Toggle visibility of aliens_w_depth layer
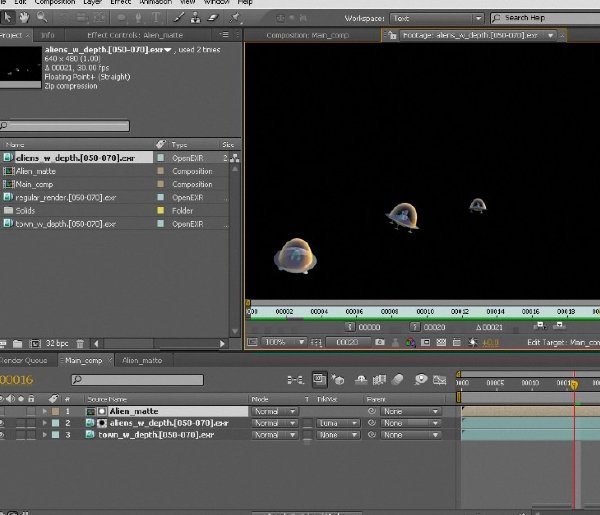This screenshot has height=515, width=600. click(2, 423)
